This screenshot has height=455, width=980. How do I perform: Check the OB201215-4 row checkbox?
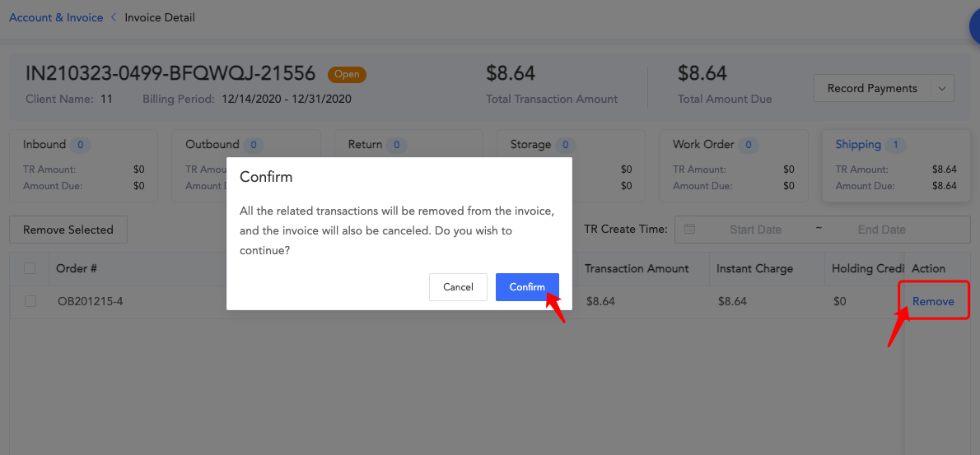coord(30,301)
